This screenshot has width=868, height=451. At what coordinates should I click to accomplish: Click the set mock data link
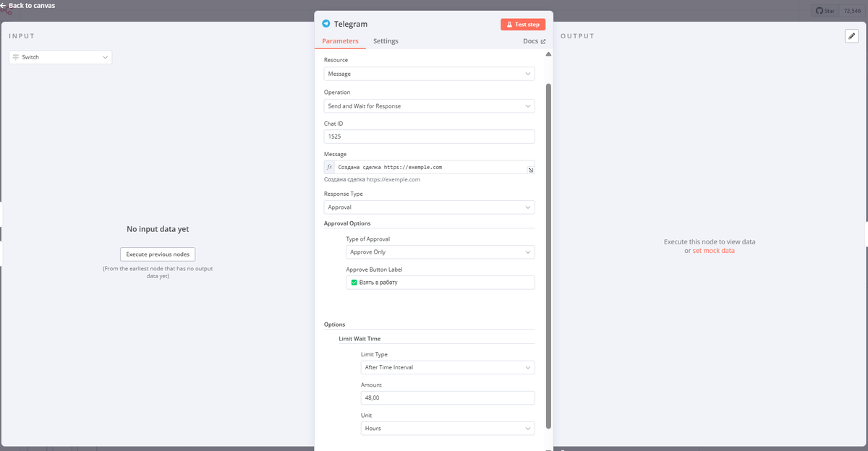[x=713, y=251]
